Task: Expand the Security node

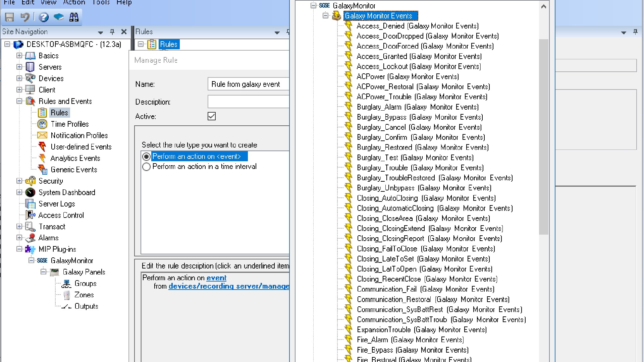Action: pyautogui.click(x=19, y=181)
